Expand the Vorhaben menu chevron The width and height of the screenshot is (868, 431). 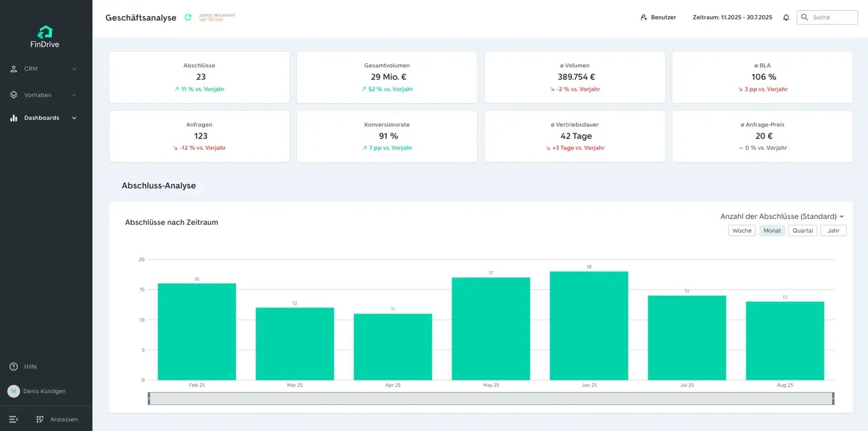(74, 95)
